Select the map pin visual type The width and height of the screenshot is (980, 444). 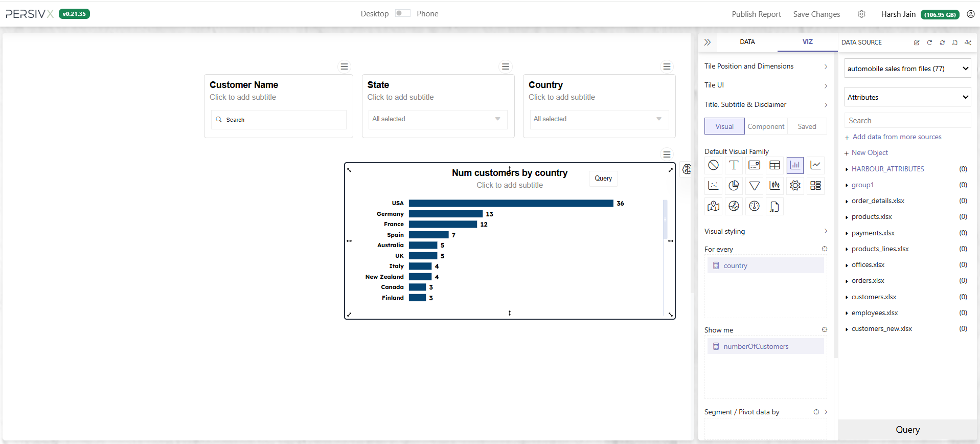tap(713, 206)
